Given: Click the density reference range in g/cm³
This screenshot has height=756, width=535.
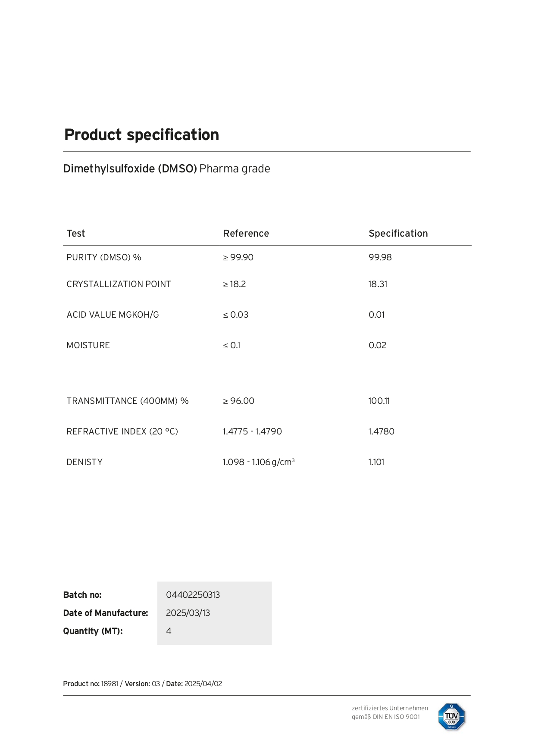Looking at the screenshot, I should pos(259,462).
